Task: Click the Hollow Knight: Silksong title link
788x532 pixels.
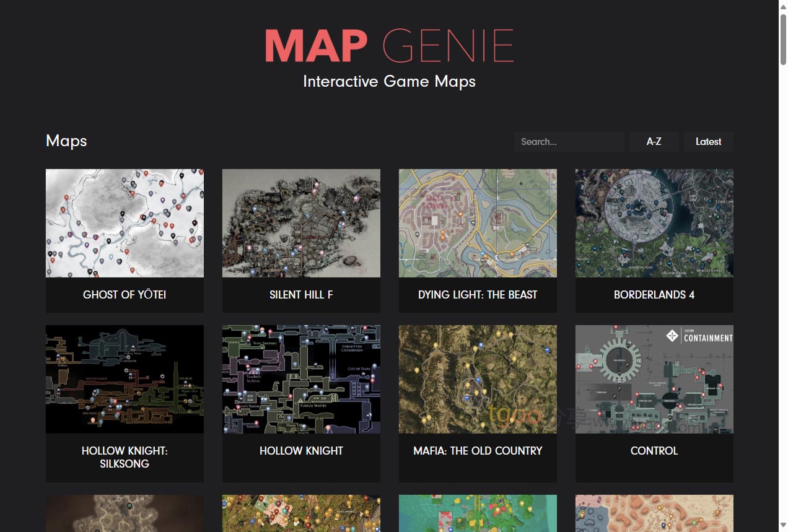Action: click(125, 457)
